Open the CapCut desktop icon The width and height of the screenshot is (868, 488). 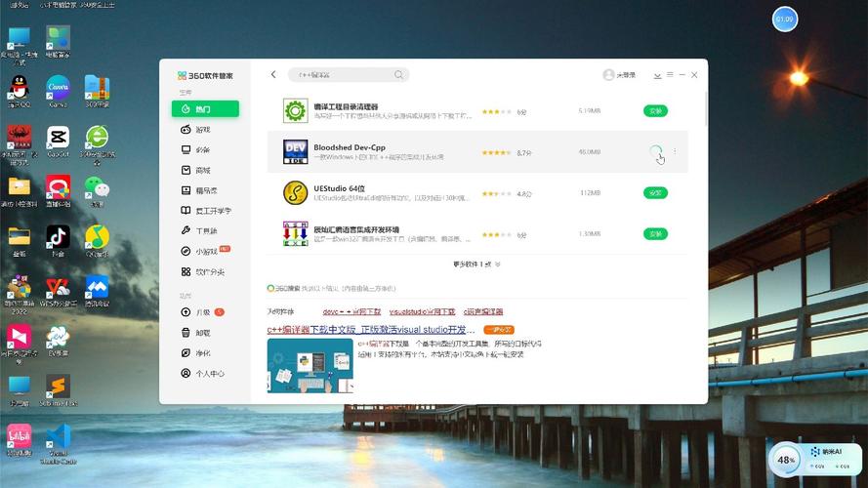[x=59, y=142]
